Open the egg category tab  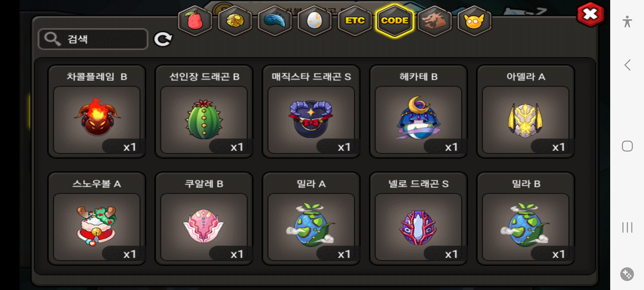314,21
